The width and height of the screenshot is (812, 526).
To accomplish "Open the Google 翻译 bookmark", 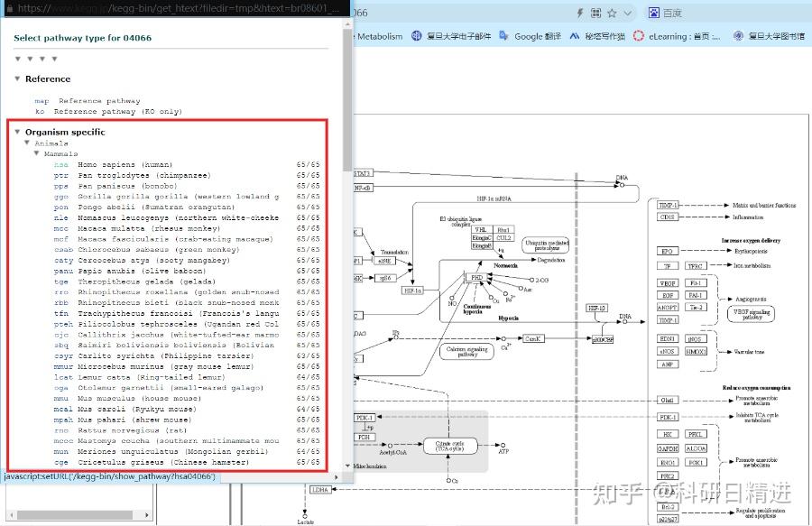I will (531, 36).
